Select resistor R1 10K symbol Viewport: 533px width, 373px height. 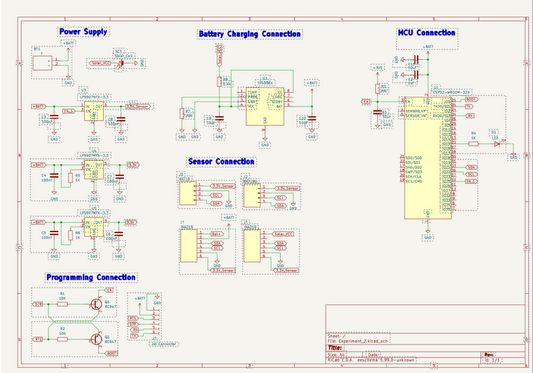[x=62, y=304]
